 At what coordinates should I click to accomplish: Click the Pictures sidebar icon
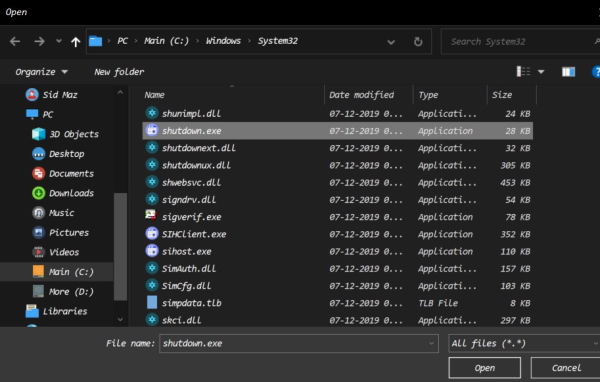click(x=39, y=232)
